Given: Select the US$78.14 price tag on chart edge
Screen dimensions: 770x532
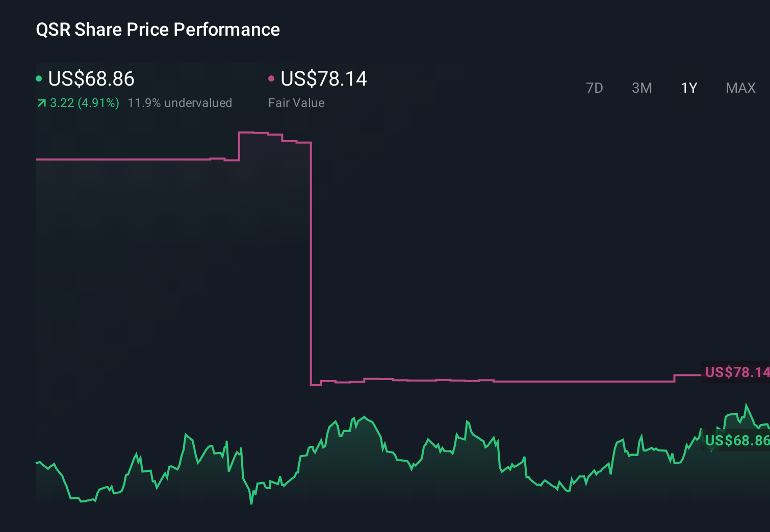Looking at the screenshot, I should pyautogui.click(x=736, y=373).
